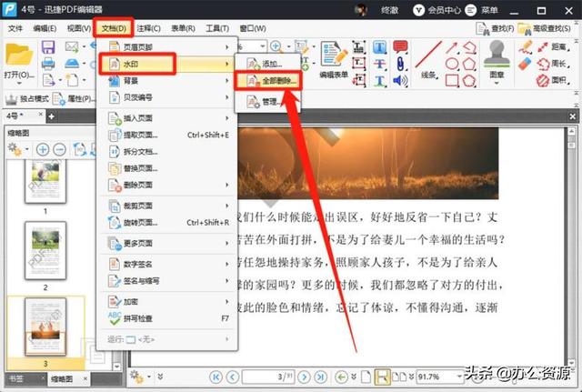The height and width of the screenshot is (392, 582).
Task: Select the pentagon polygon tool
Action: click(469, 64)
